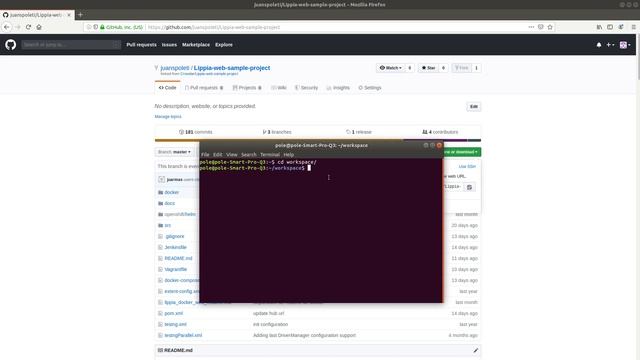Open Insights tab
640x360 pixels.
point(338,88)
